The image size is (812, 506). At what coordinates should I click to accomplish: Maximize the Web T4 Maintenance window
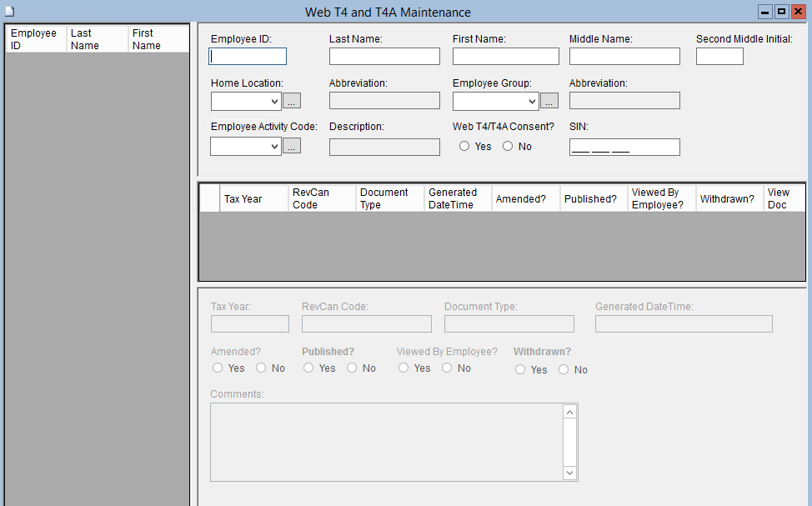coord(781,12)
